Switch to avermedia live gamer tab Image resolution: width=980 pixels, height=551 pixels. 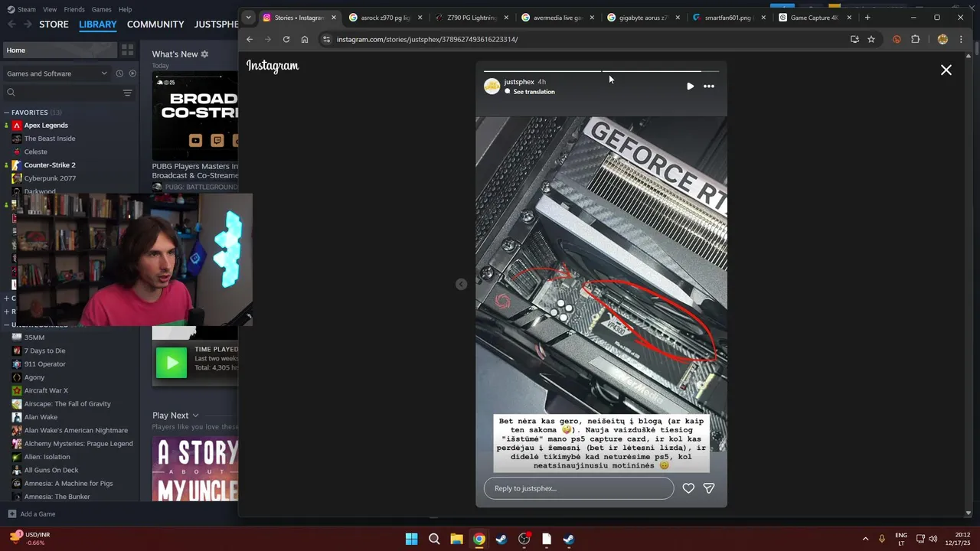(556, 18)
